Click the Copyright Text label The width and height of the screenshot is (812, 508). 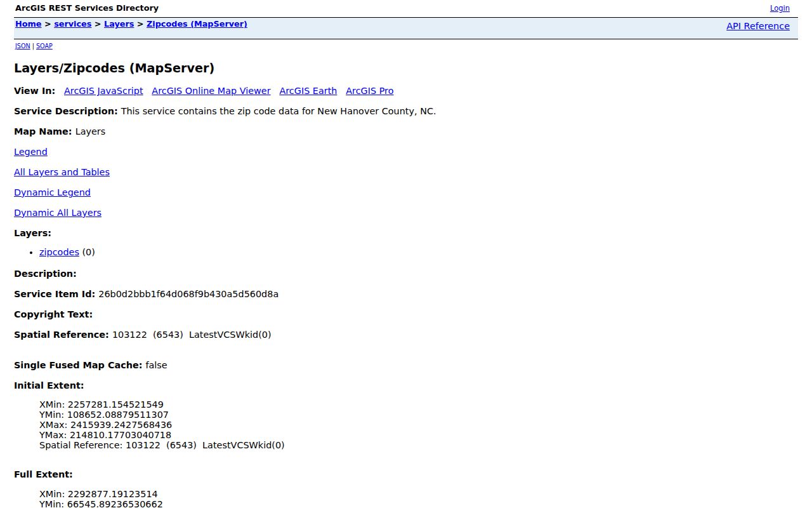pyautogui.click(x=53, y=314)
